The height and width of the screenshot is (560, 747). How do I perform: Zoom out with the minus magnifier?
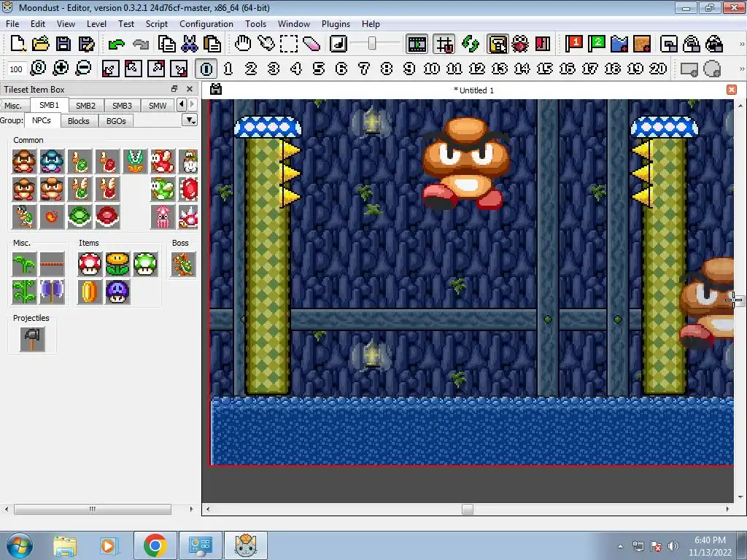pyautogui.click(x=83, y=68)
